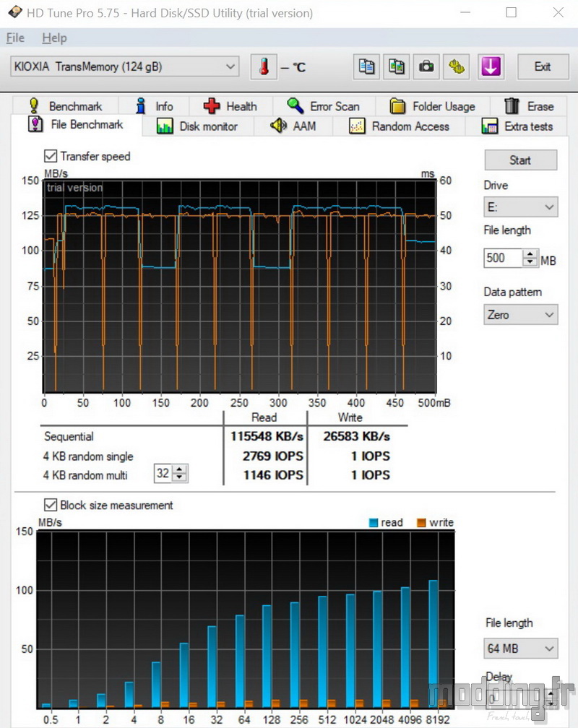Switch to the Folder Usage tab
The width and height of the screenshot is (578, 728).
pos(432,106)
